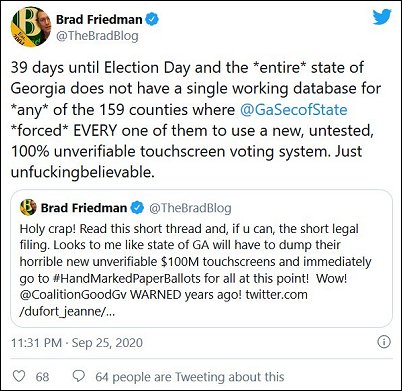
Task: Click the verified badge beside Brad Friedman
Action: point(152,19)
